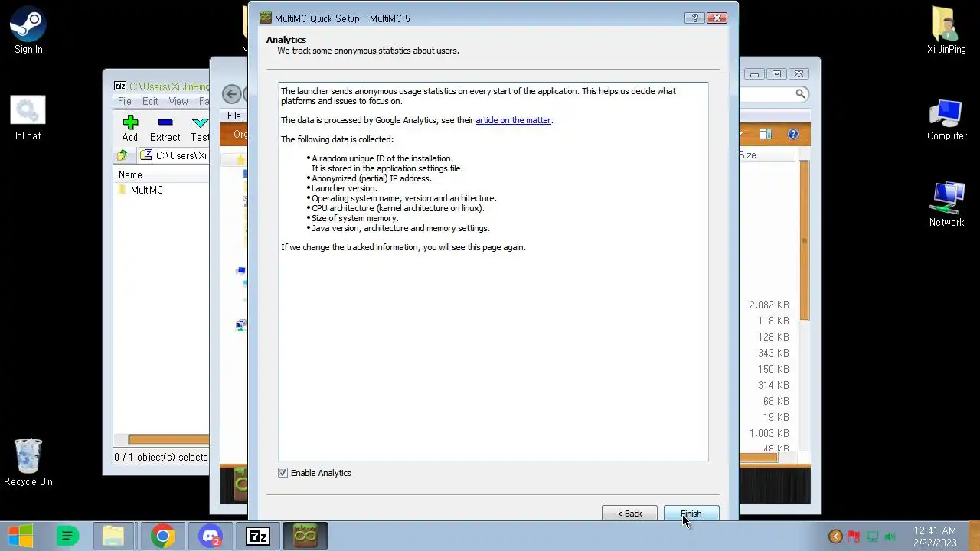980x551 pixels.
Task: Click the help question-mark button in setup title bar
Action: (x=694, y=18)
